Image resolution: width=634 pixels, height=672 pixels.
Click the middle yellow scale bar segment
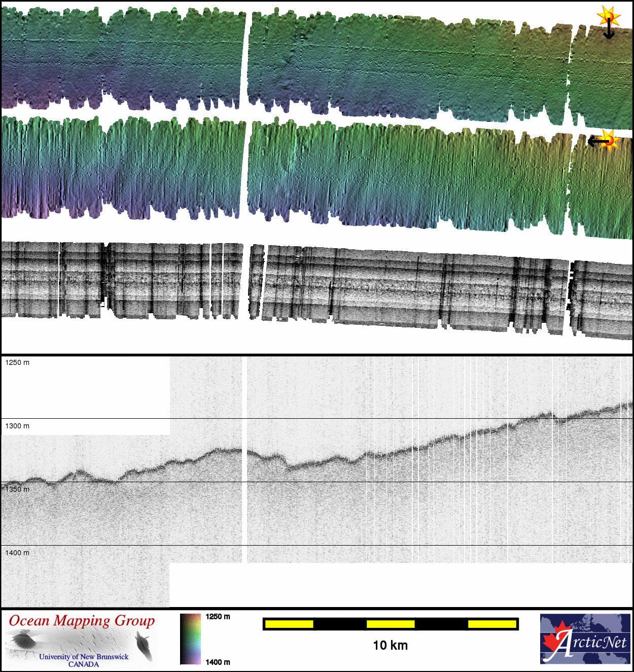tap(391, 624)
